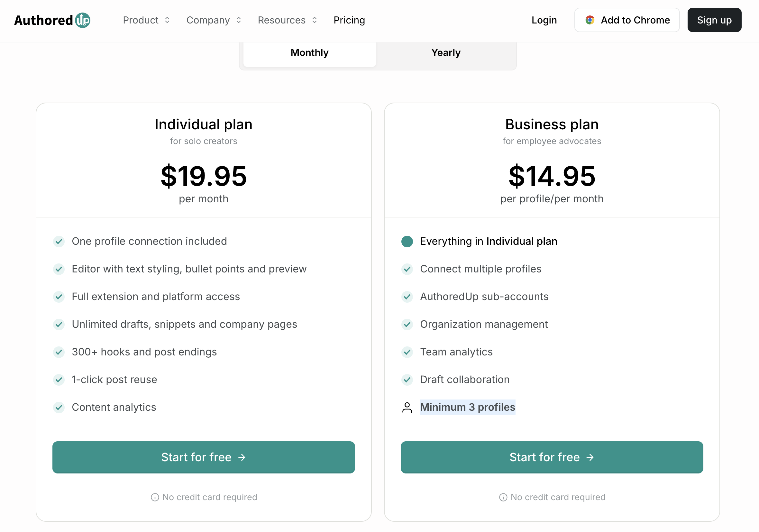Click the checkmark icon next to Content analytics
This screenshot has height=532, width=759.
(x=59, y=407)
